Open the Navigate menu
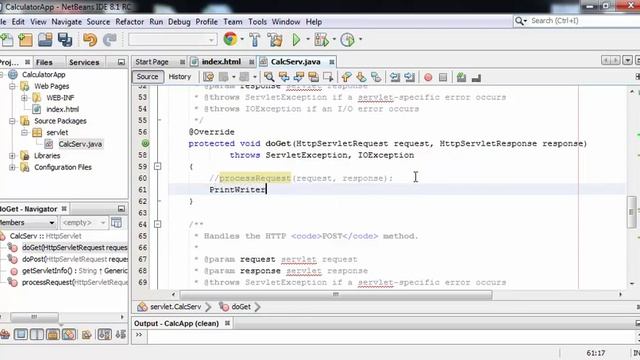 tap(67, 22)
